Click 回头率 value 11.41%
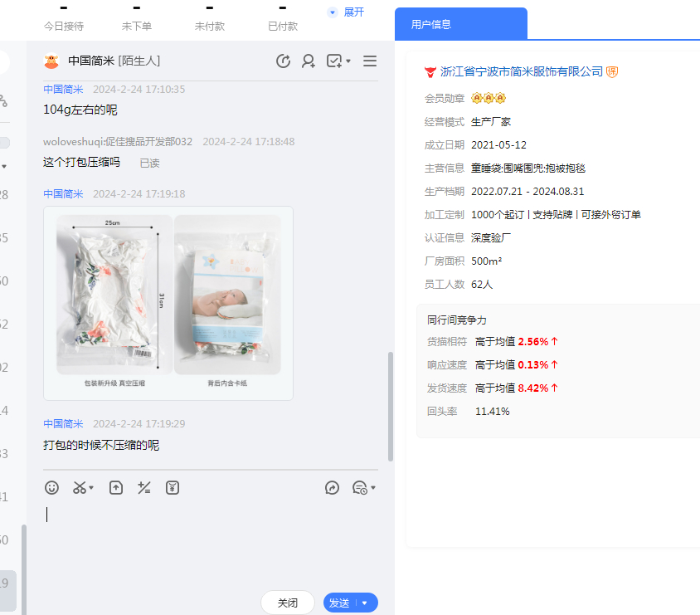This screenshot has height=615, width=700. coord(493,412)
